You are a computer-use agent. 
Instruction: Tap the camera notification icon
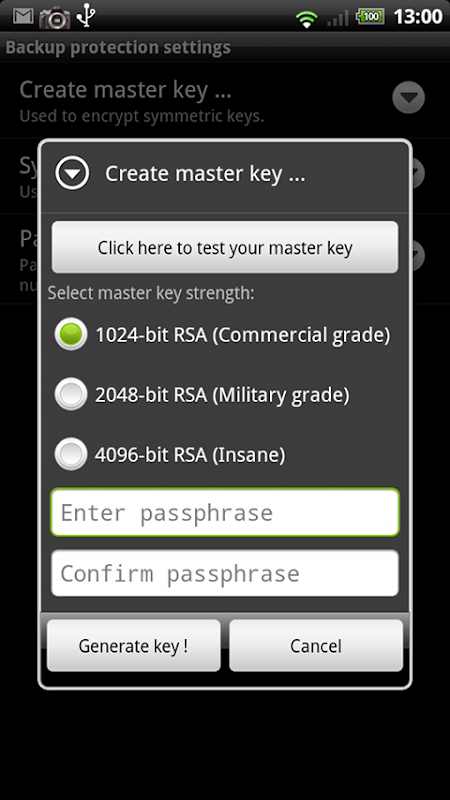(x=55, y=17)
